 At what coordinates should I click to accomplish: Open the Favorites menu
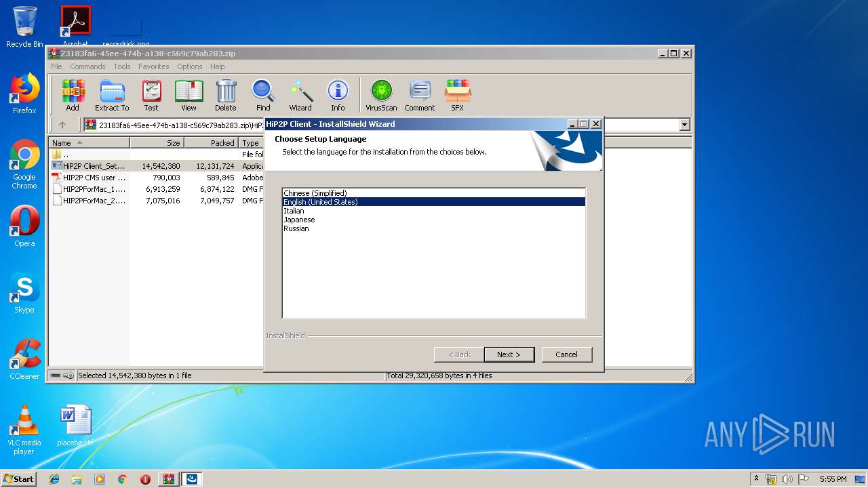(x=154, y=66)
